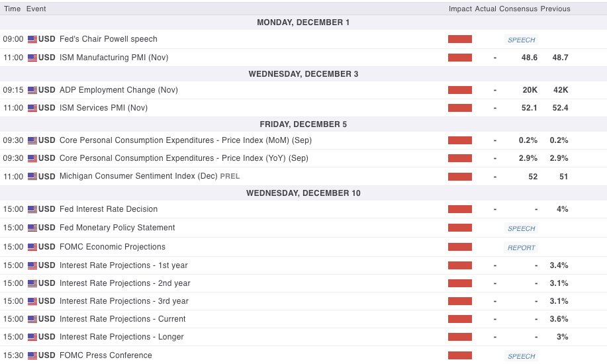Click the Event column header
Screen dimensions: 607x364
(x=36, y=9)
